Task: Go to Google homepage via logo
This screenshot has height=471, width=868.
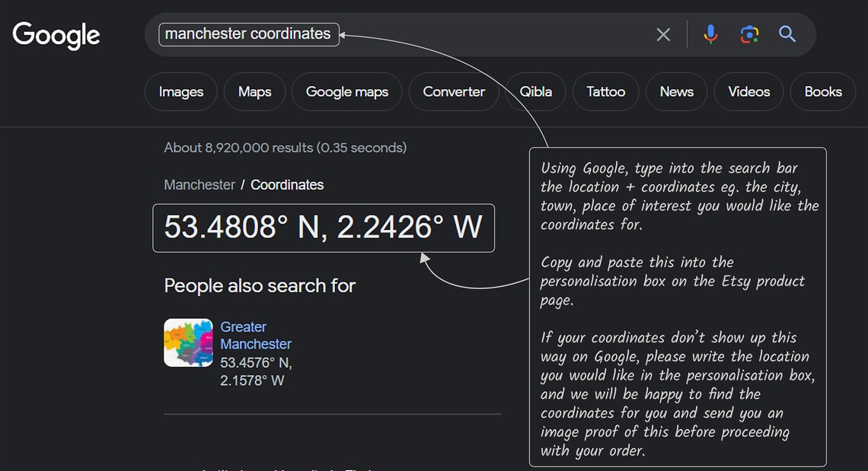Action: [x=56, y=36]
